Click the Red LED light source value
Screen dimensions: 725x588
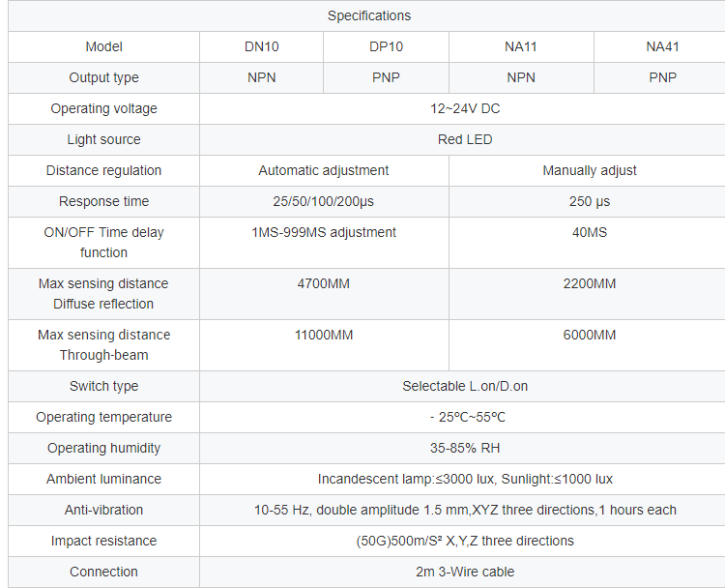pyautogui.click(x=465, y=139)
